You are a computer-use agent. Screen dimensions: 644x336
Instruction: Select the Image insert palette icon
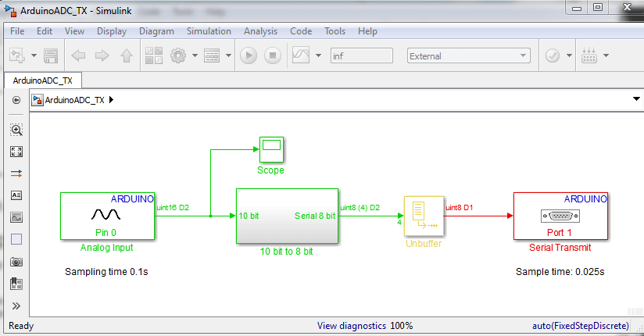point(16,217)
